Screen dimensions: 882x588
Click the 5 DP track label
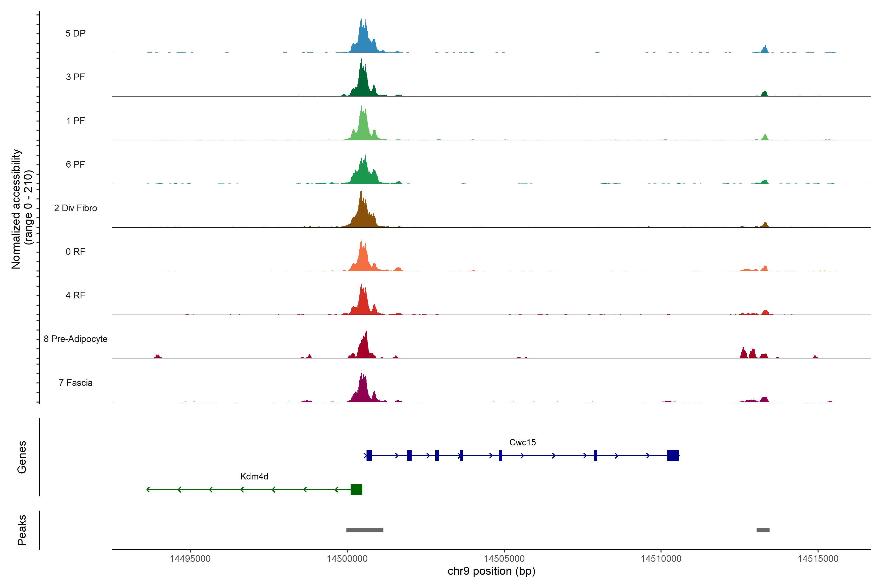[75, 33]
